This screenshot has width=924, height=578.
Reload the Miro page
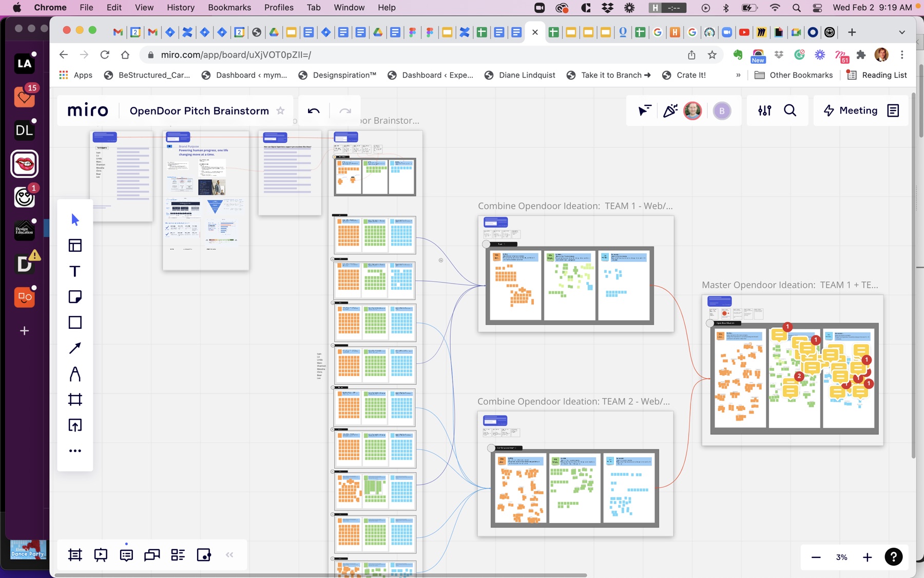[x=105, y=55]
